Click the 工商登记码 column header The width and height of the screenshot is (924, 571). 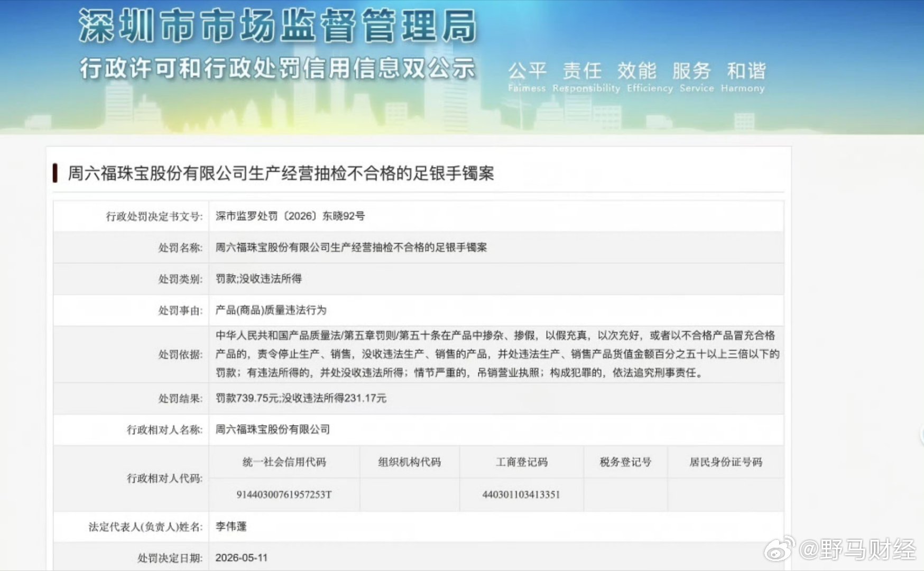pos(522,462)
